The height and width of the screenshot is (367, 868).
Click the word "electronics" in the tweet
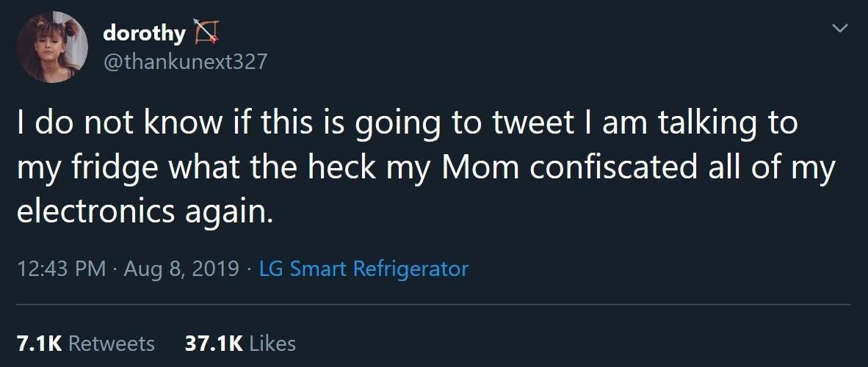[x=95, y=211]
